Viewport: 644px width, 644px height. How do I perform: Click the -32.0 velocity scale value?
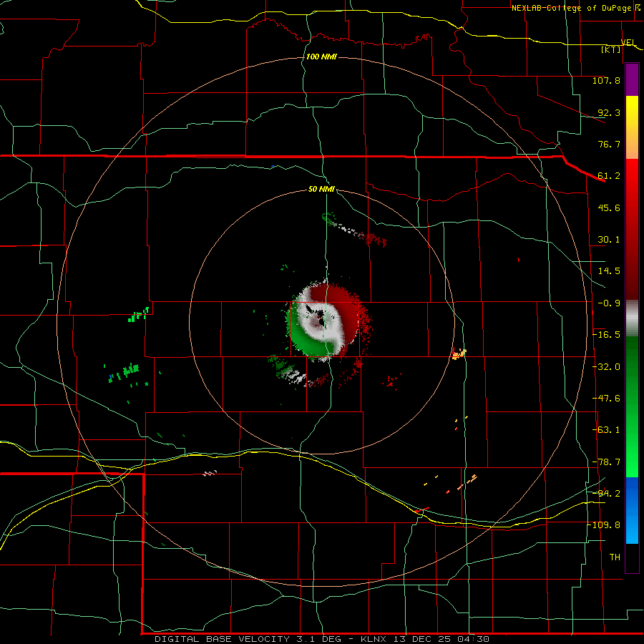(x=606, y=367)
